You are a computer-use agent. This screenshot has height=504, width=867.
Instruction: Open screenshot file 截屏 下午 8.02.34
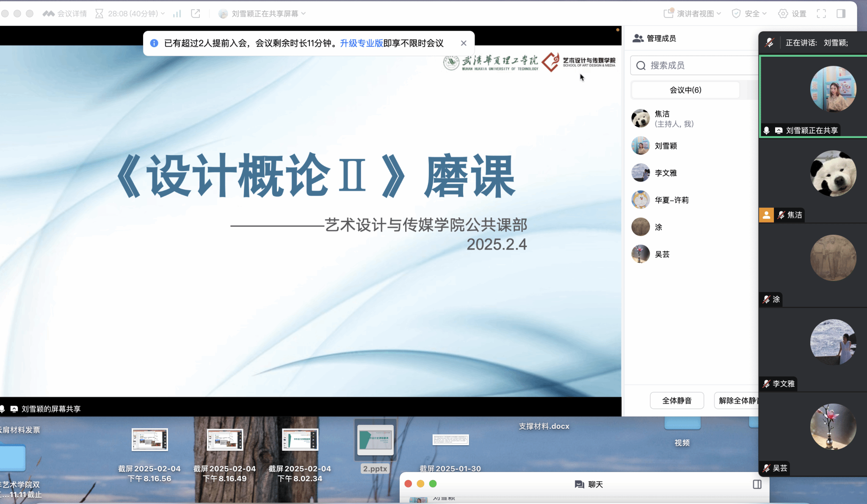point(300,455)
